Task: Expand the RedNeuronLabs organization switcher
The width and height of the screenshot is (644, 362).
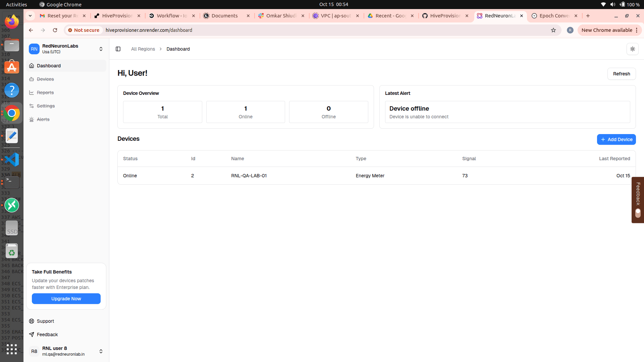Action: tap(101, 49)
